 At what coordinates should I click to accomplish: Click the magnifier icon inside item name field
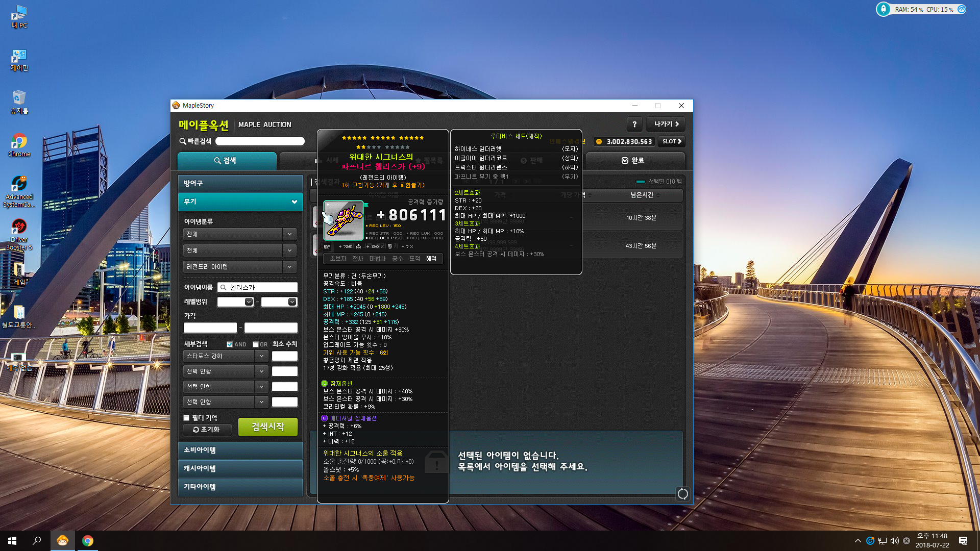click(x=223, y=287)
